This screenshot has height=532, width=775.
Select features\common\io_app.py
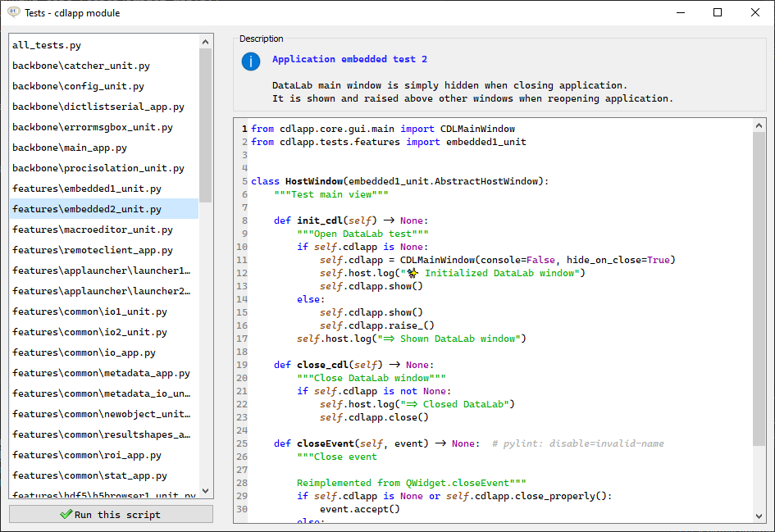pyautogui.click(x=104, y=352)
